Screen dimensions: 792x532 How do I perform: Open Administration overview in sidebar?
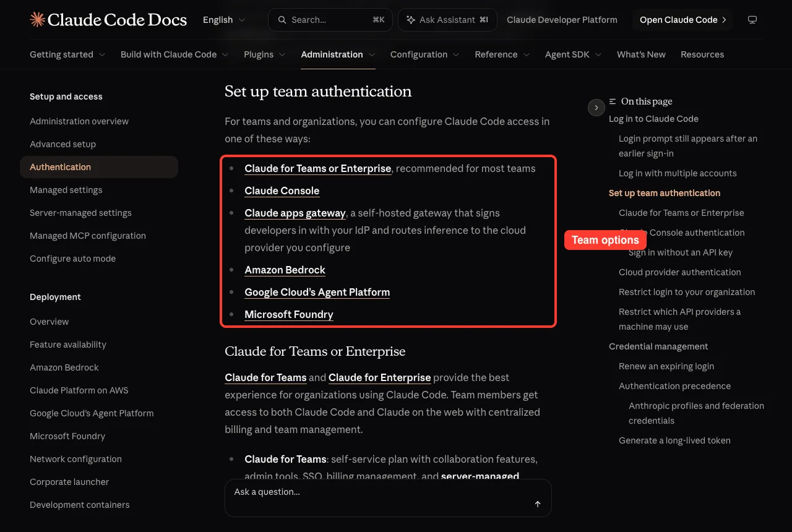79,121
